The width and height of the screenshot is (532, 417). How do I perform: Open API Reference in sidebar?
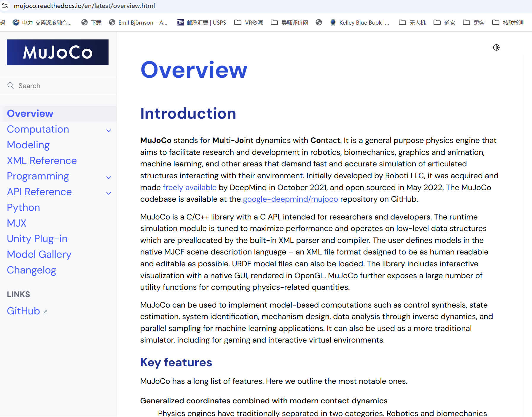pyautogui.click(x=39, y=192)
